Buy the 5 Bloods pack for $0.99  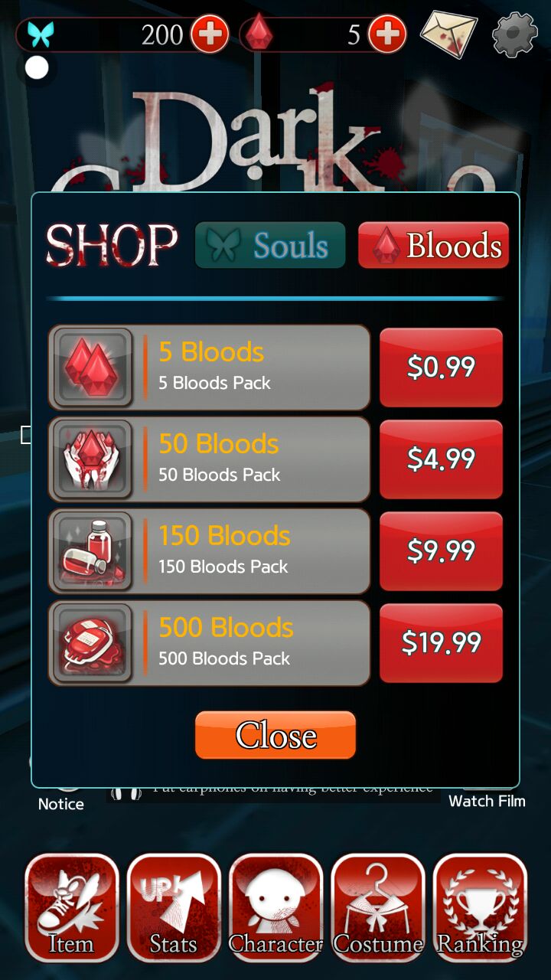pos(441,367)
